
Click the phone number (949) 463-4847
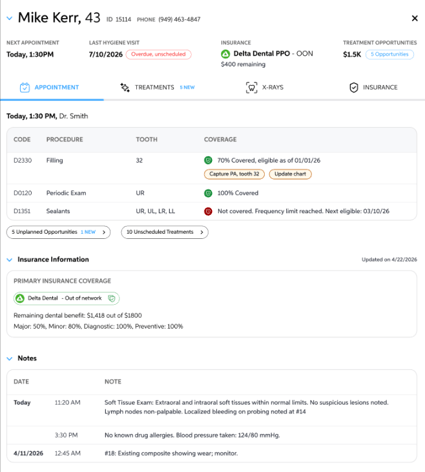click(179, 19)
